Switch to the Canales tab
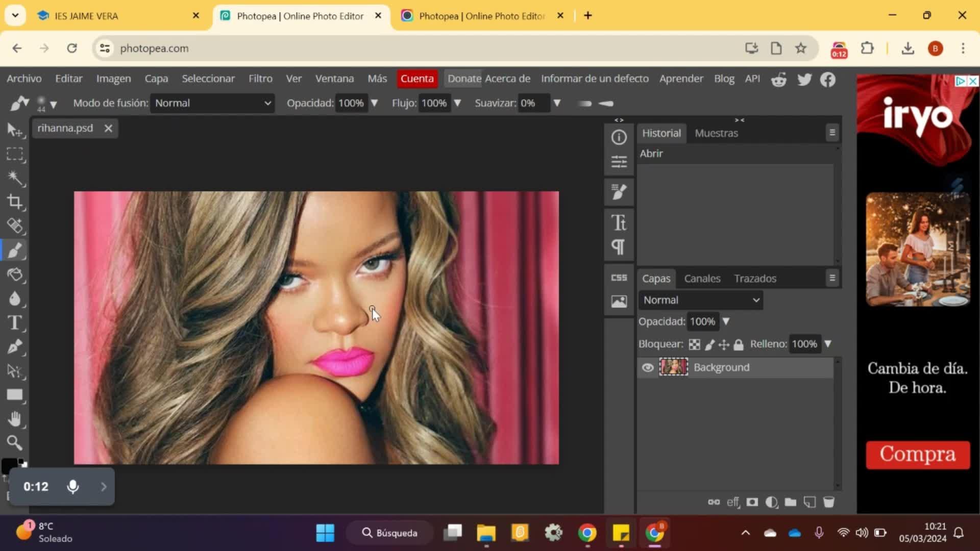The width and height of the screenshot is (980, 551). pyautogui.click(x=702, y=279)
